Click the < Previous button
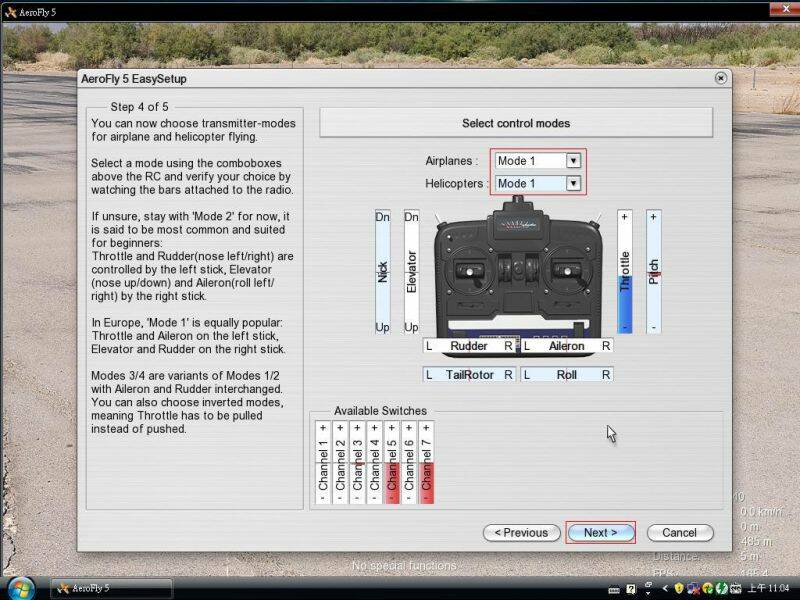Screen dimensions: 800x600 521,533
